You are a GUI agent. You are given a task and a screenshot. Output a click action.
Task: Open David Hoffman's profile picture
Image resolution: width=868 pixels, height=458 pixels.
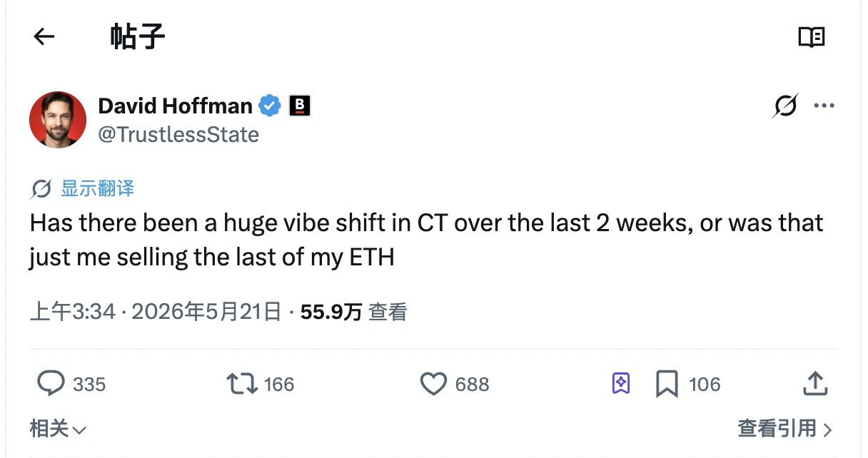pyautogui.click(x=58, y=119)
